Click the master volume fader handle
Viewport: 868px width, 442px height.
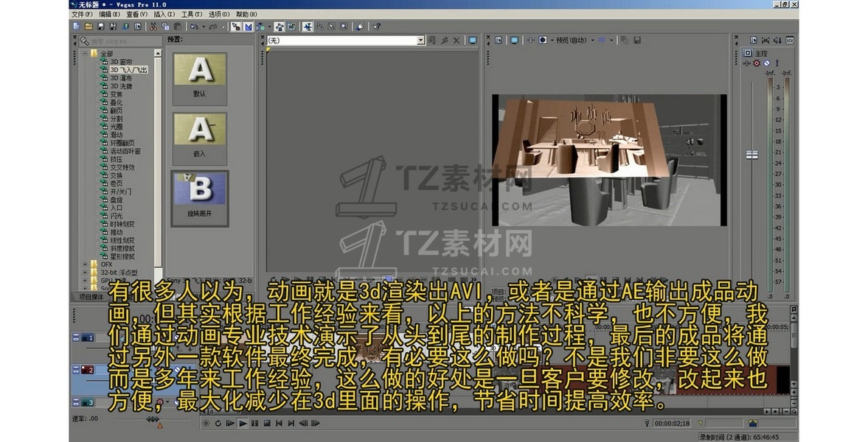click(x=751, y=155)
